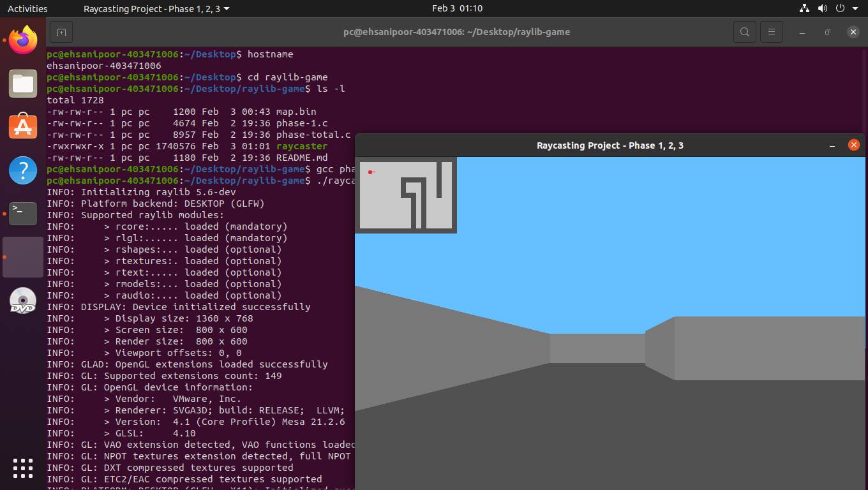Open the DVD disc icon in the dock
The image size is (868, 490).
point(22,300)
